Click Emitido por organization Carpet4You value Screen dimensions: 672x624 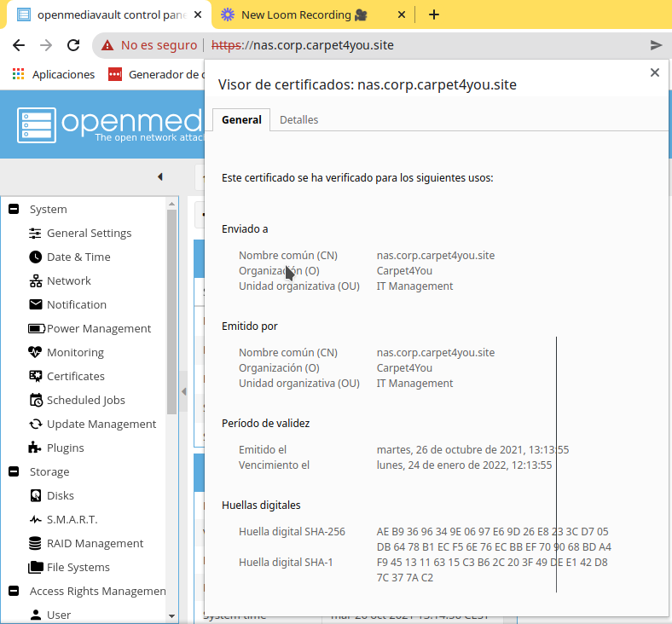404,368
